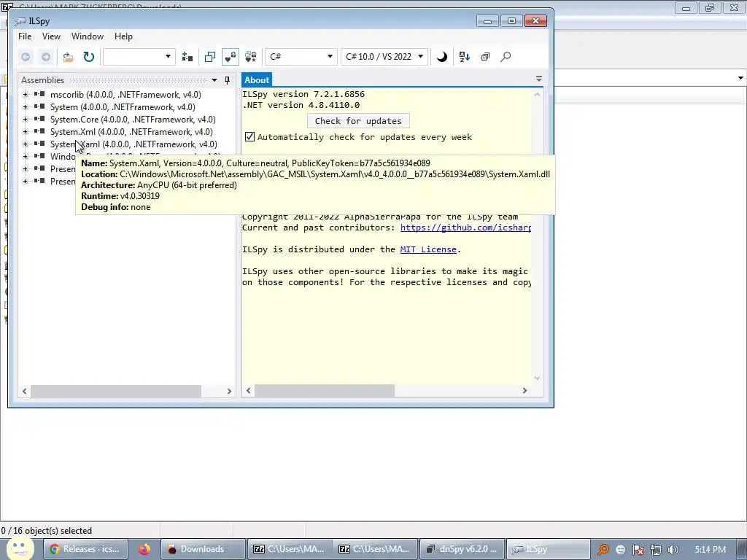Open the Window menu
Image resolution: width=747 pixels, height=560 pixels.
[88, 36]
